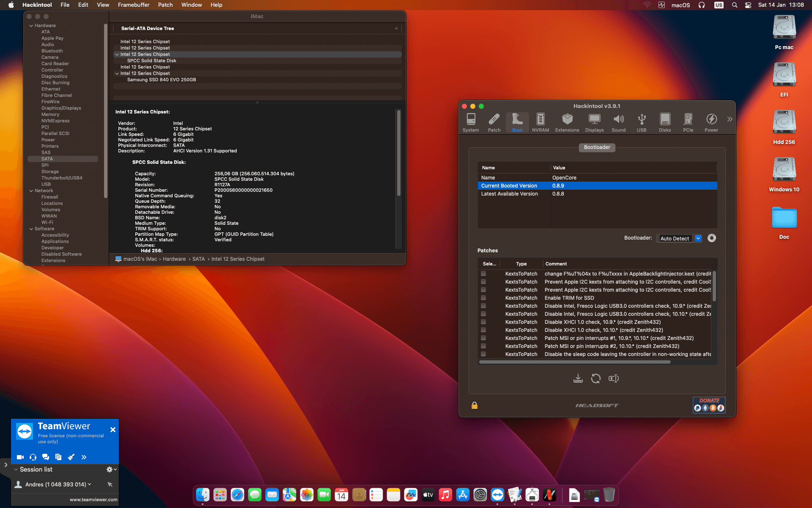Collapse Intel 12 Series Chipset with Samsung SSD
The image size is (812, 508).
[x=117, y=73]
